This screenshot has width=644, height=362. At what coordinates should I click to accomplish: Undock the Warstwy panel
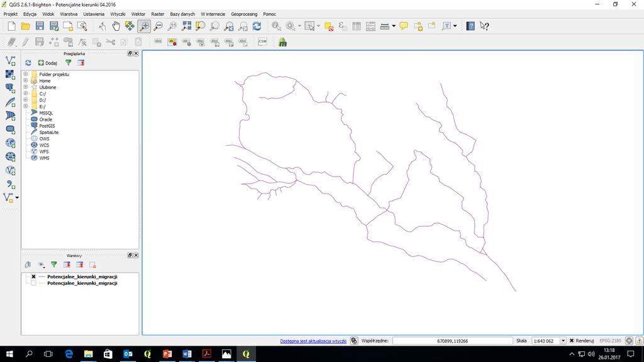[130, 255]
